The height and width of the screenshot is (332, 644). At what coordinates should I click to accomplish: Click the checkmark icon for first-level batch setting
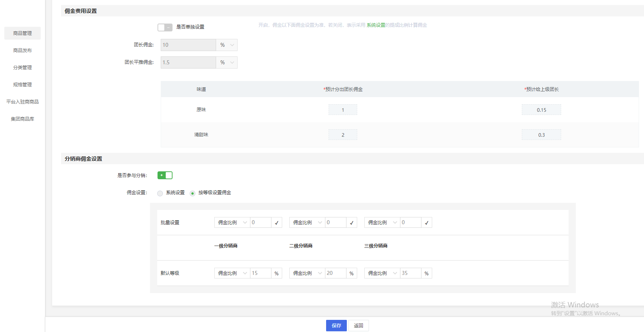[x=276, y=223]
